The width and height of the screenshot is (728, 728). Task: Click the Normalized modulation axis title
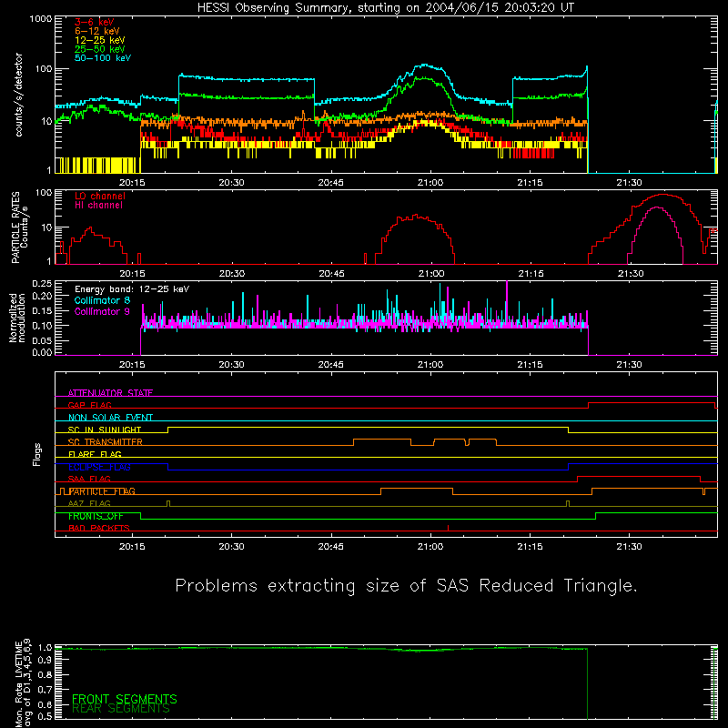click(x=17, y=318)
